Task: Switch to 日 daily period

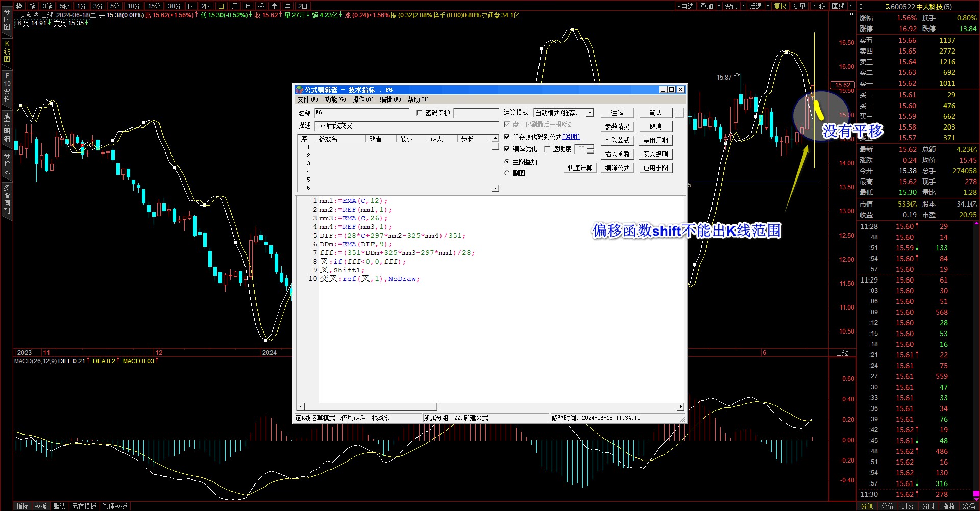Action: click(x=221, y=6)
